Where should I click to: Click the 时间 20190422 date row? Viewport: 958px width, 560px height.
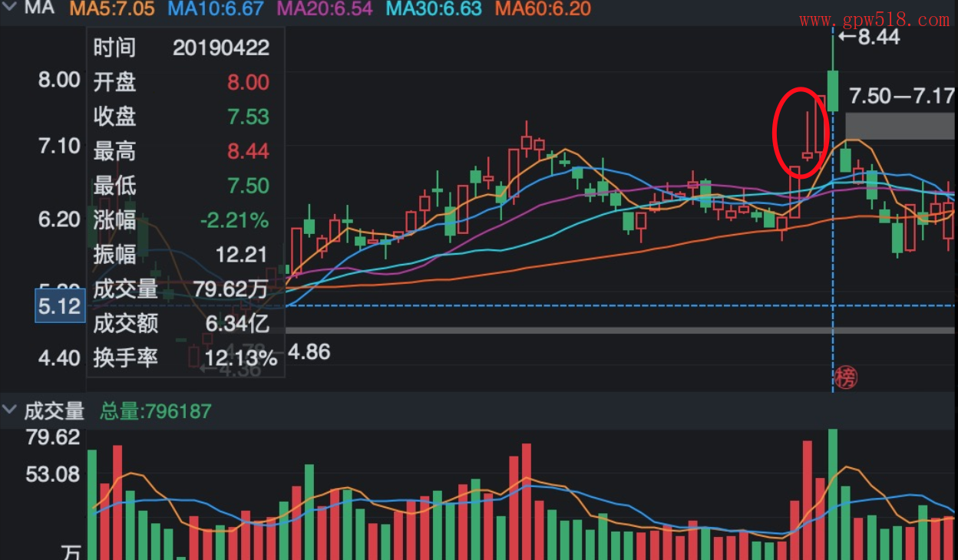click(182, 48)
